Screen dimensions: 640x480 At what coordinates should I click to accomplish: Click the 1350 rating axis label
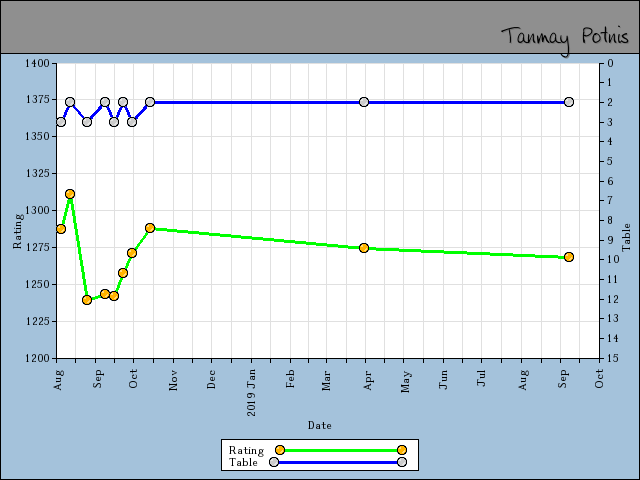(x=37, y=136)
